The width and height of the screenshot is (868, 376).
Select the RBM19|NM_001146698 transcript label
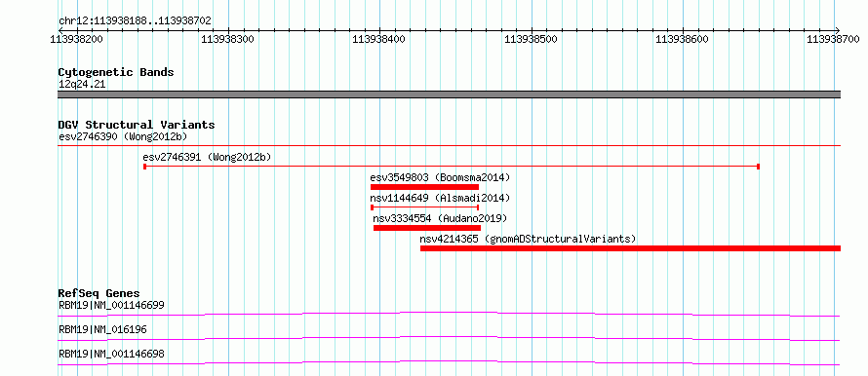pyautogui.click(x=111, y=354)
